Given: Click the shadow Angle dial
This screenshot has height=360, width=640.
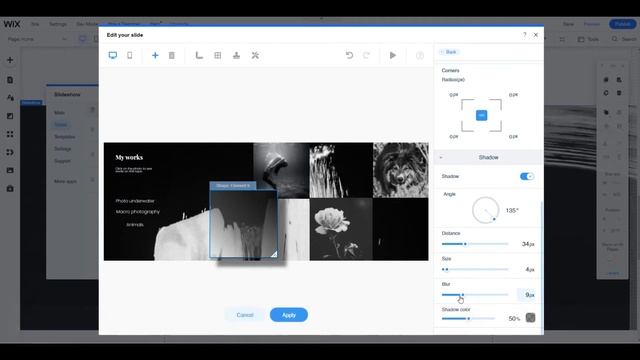Looking at the screenshot, I should (x=485, y=210).
